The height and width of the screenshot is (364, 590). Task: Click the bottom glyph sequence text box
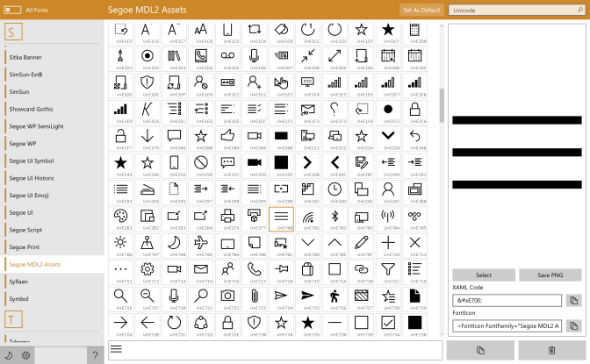275,351
